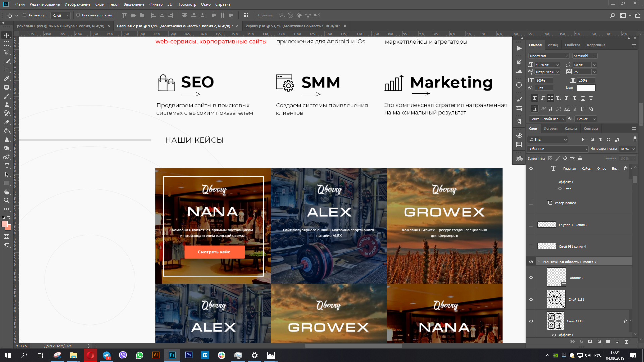The image size is (644, 362).
Task: Select the Слой 1131 layer name
Action: point(576,300)
